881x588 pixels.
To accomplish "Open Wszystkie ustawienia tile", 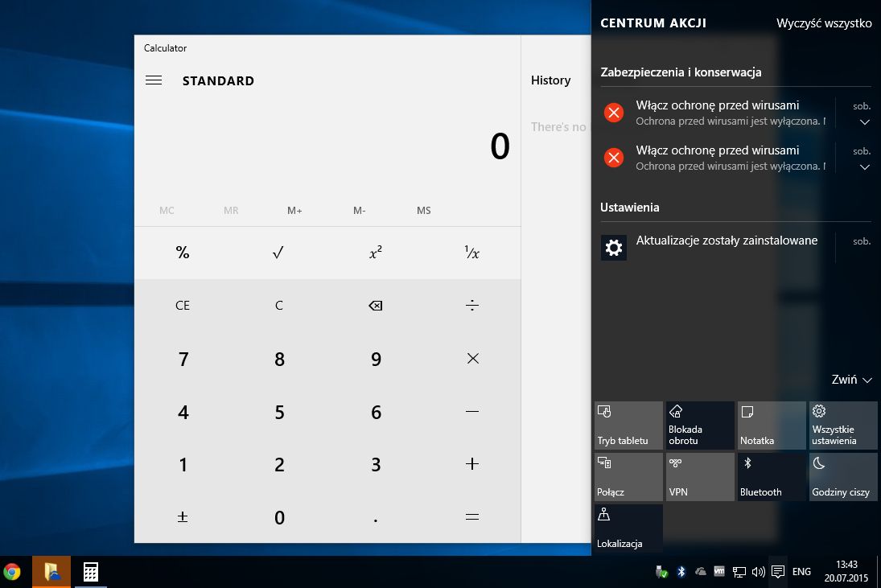I will [x=843, y=426].
